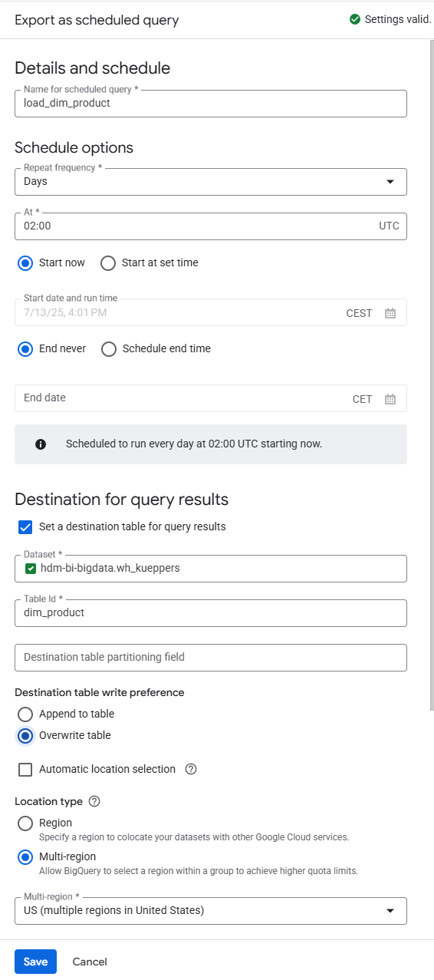The image size is (434, 980).
Task: Click the green Settings valid checkmark icon
Action: tap(354, 19)
